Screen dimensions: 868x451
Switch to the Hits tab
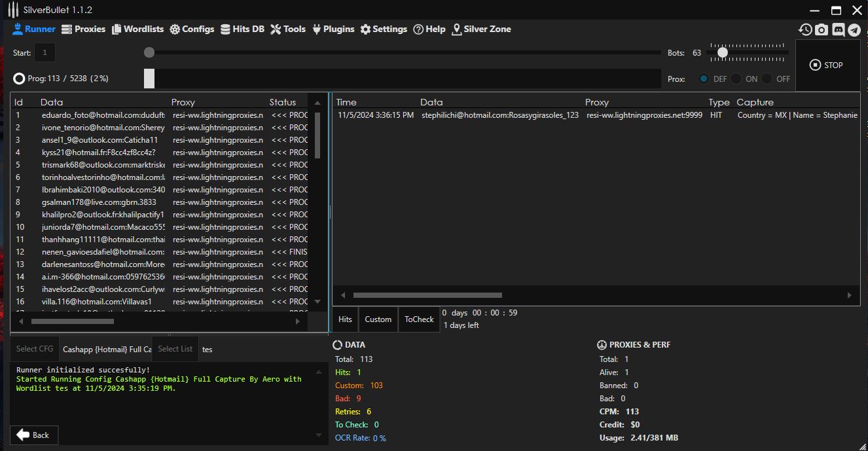click(x=345, y=319)
